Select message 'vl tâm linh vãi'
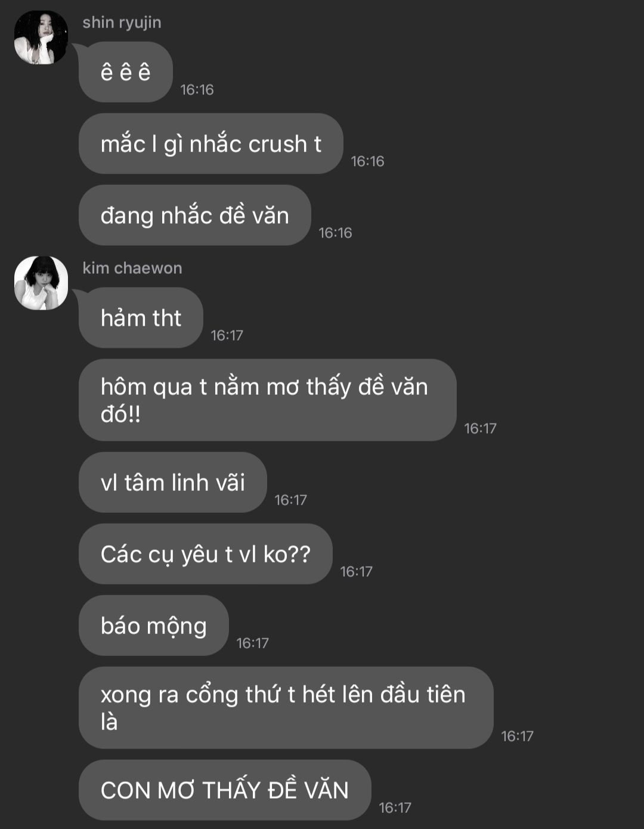The image size is (644, 829). 173,482
